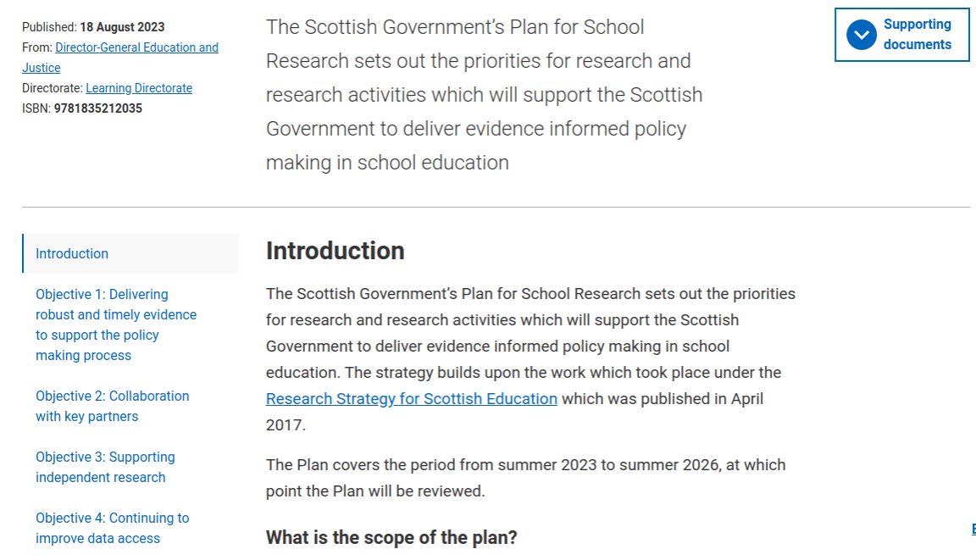This screenshot has width=976, height=560.
Task: Open Director-General Education and Justice link
Action: coord(136,47)
